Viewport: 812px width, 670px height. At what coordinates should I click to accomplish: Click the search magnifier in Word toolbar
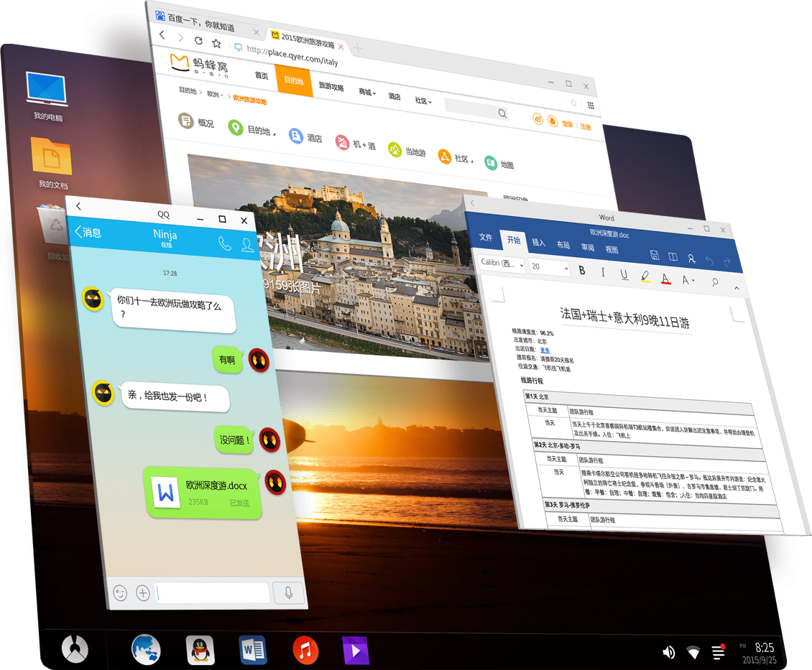(x=715, y=282)
